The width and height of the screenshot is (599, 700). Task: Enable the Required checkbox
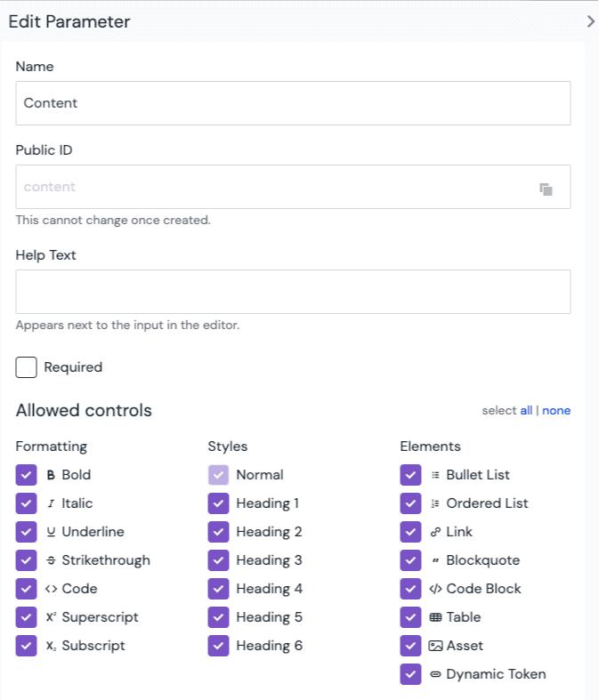pyautogui.click(x=27, y=367)
